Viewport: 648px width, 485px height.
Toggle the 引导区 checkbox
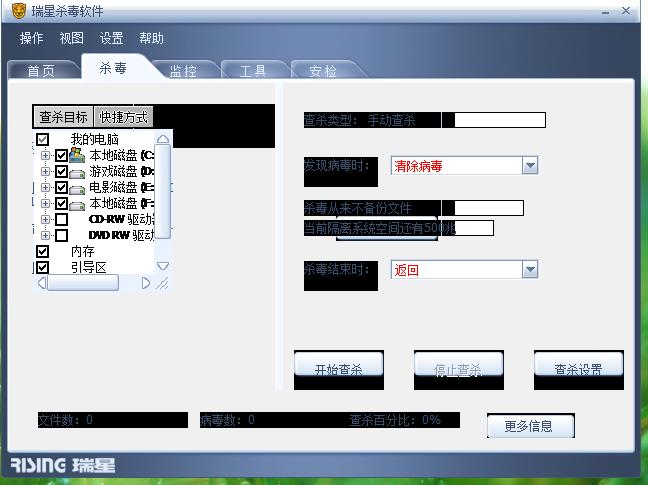coord(43,267)
